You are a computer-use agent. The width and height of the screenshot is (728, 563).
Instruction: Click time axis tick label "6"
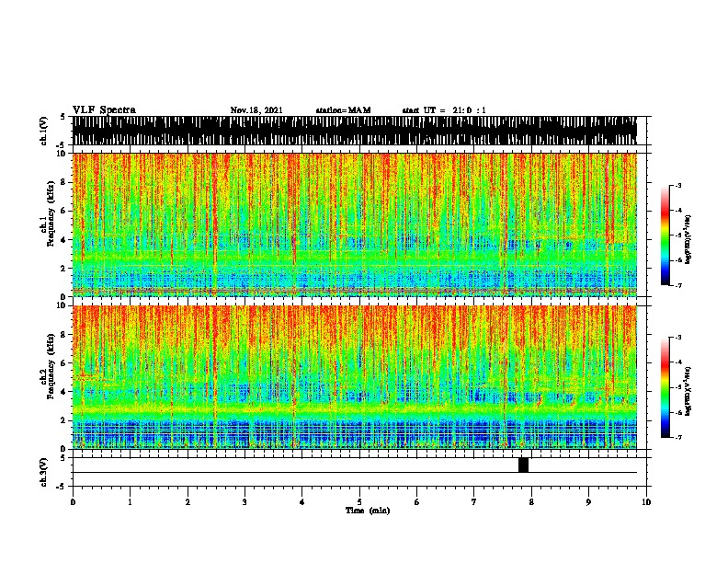(417, 501)
